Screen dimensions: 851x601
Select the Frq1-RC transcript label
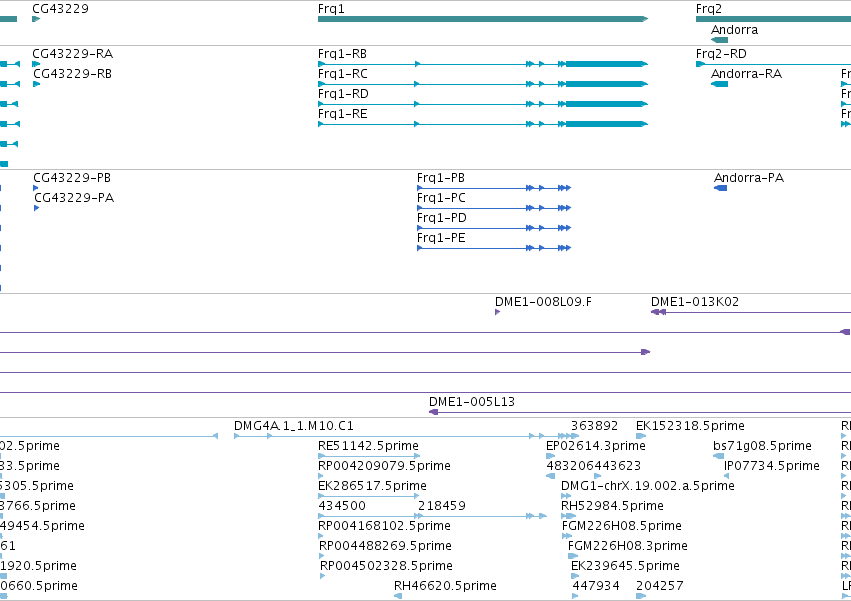[343, 74]
